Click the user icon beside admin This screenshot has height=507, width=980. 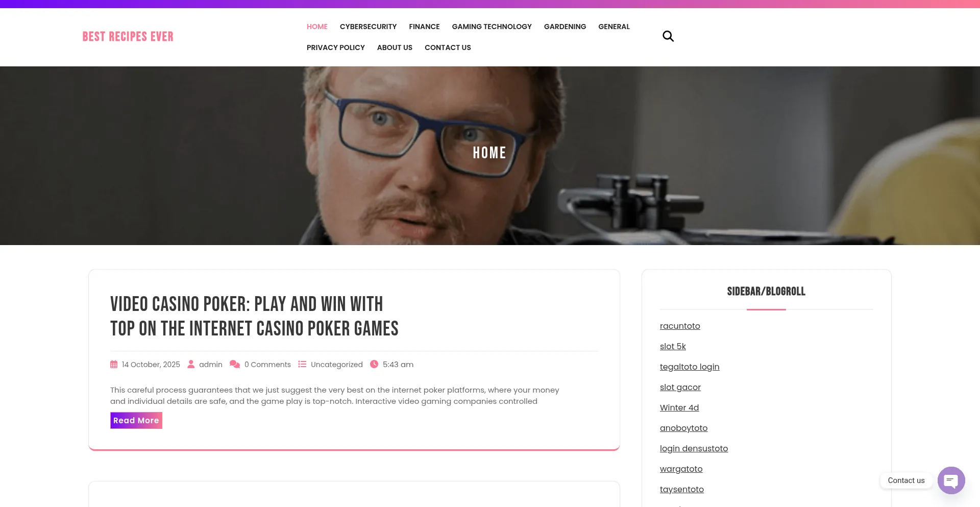coord(191,364)
